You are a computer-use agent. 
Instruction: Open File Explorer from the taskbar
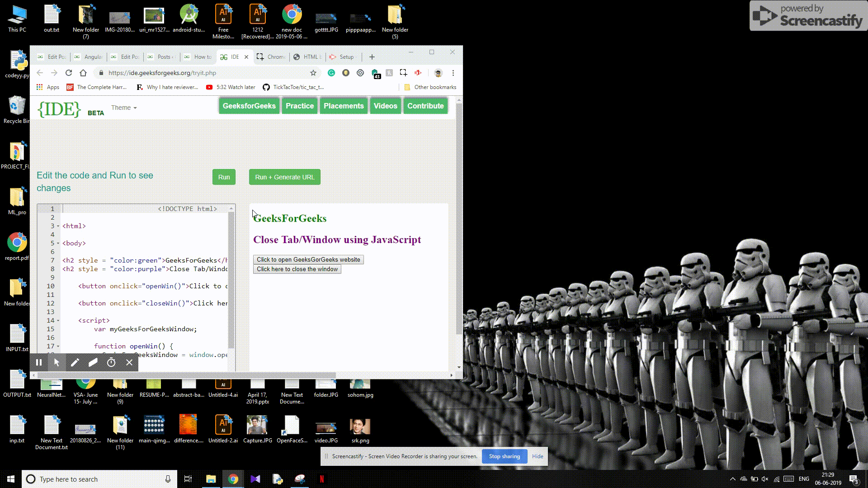(x=211, y=479)
